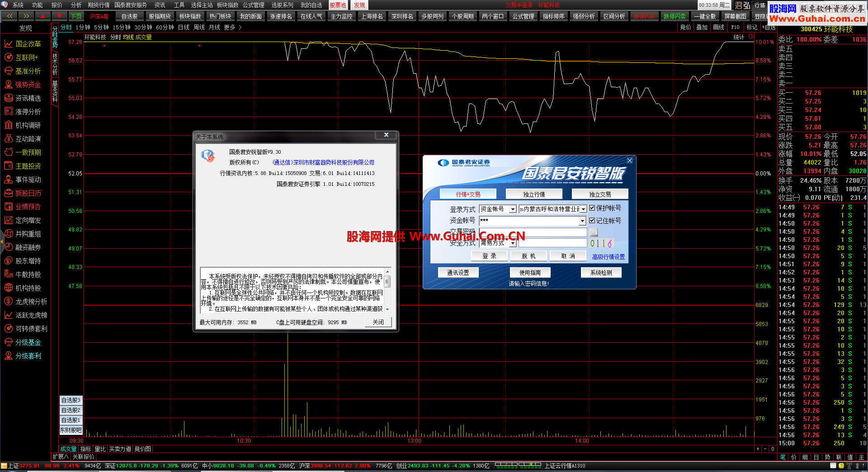The height and width of the screenshot is (472, 868).
Task: Select 涨停分析 in the sidebar
Action: tap(23, 112)
